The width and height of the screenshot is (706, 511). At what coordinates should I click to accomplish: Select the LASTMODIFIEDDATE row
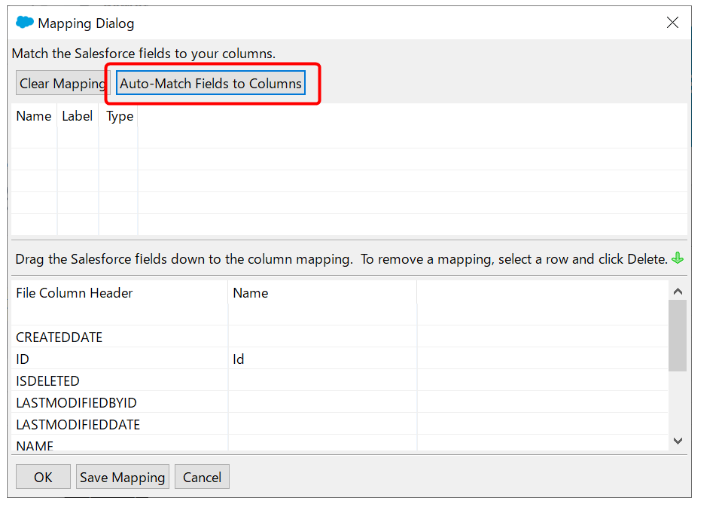339,425
